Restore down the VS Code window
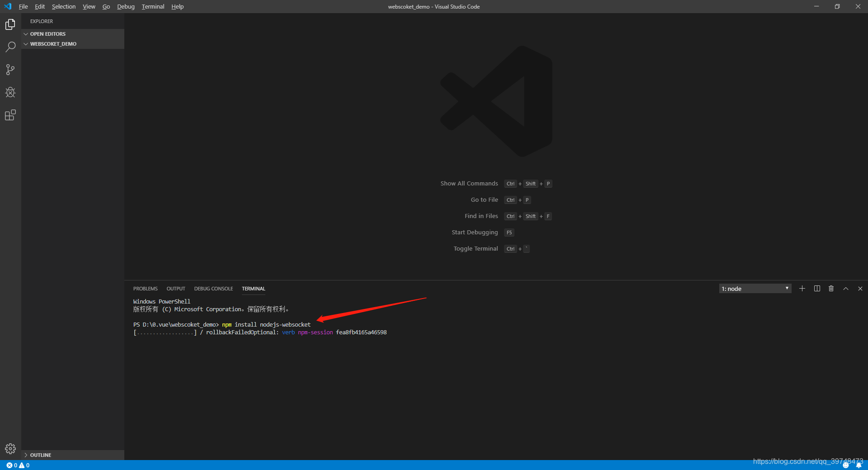Viewport: 868px width, 470px height. tap(837, 6)
